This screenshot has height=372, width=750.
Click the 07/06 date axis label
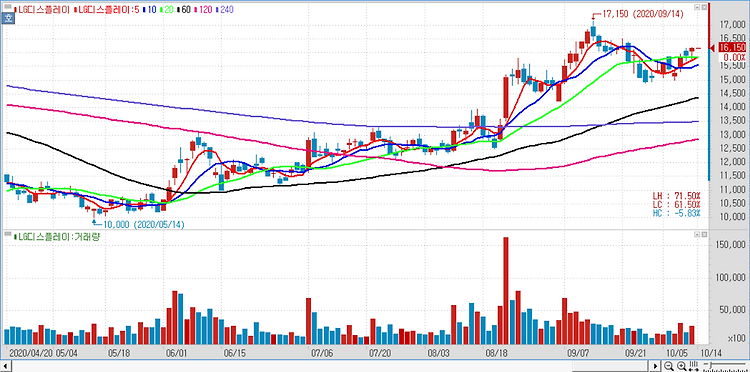coord(321,353)
